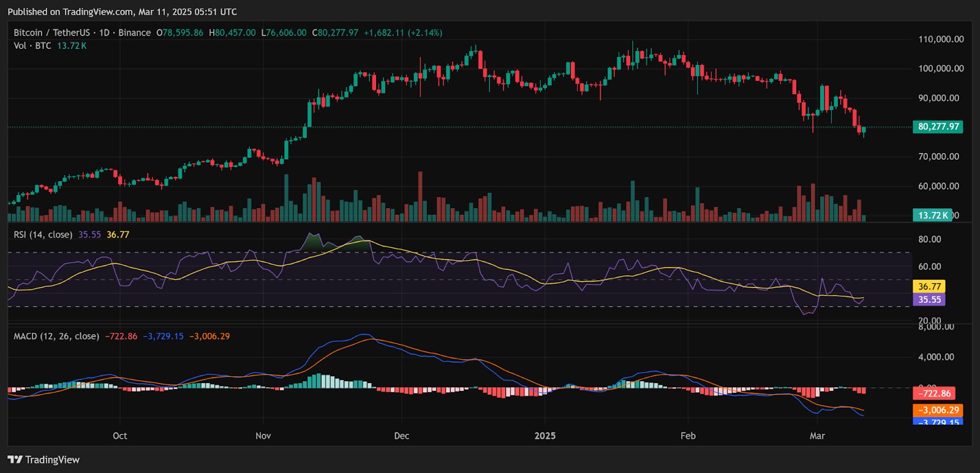This screenshot has height=473, width=980.
Task: Click the 60.00 level on the RSI scale
Action: point(929,266)
